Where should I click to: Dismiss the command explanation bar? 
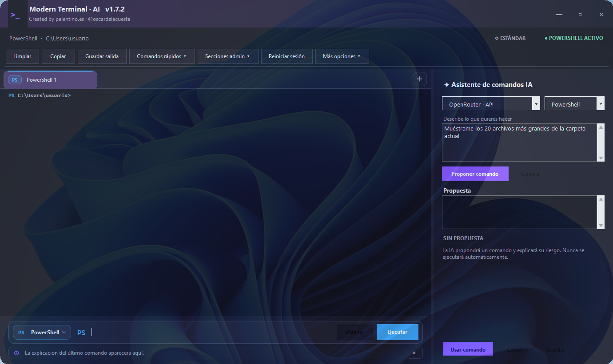pos(414,353)
